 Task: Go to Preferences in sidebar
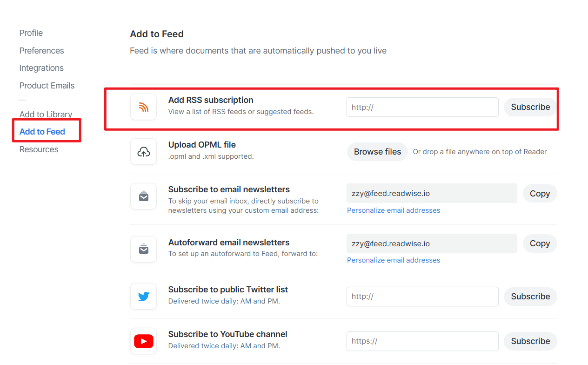[x=42, y=51]
